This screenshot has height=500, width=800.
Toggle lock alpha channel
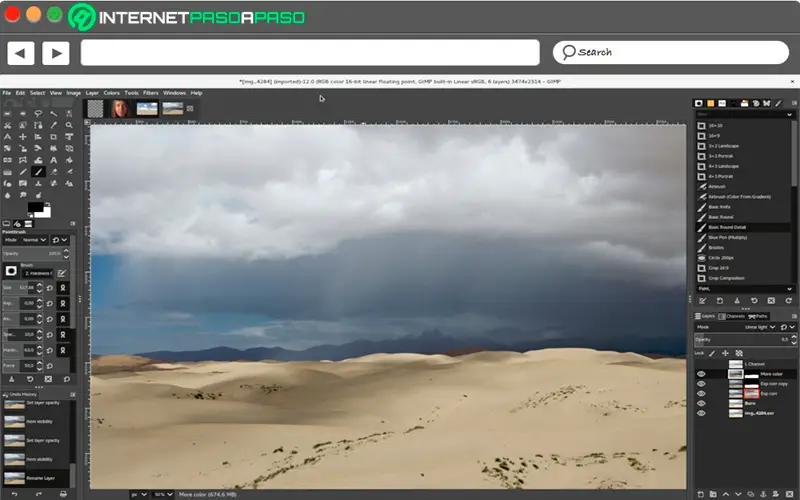(739, 353)
